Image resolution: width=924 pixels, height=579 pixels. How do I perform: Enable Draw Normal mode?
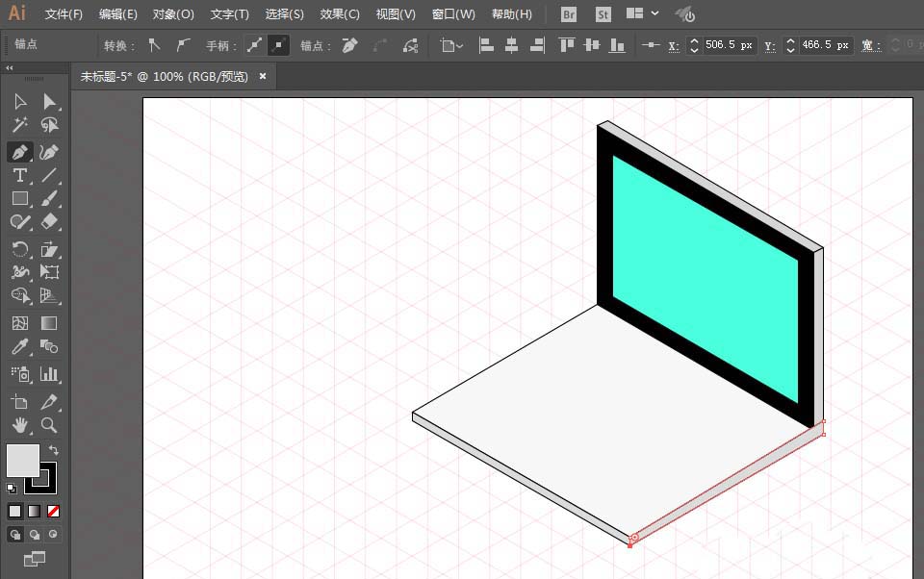(x=15, y=534)
